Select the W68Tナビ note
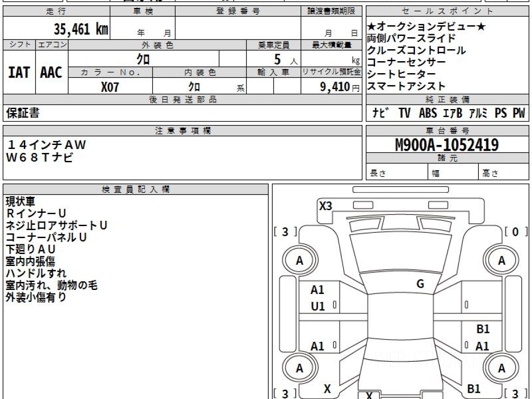Viewport: 532px width, 399px height. click(x=40, y=157)
